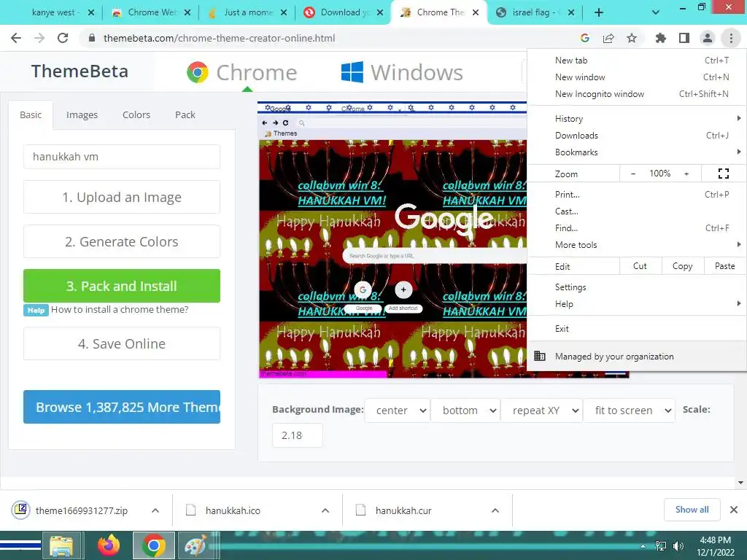Image resolution: width=747 pixels, height=560 pixels.
Task: Open Paint from taskbar
Action: [x=196, y=545]
